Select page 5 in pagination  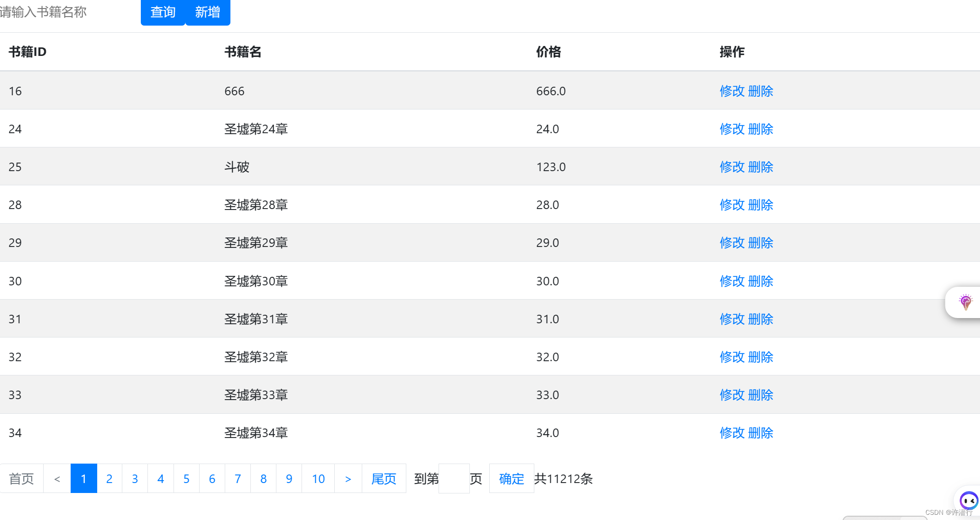coord(186,479)
